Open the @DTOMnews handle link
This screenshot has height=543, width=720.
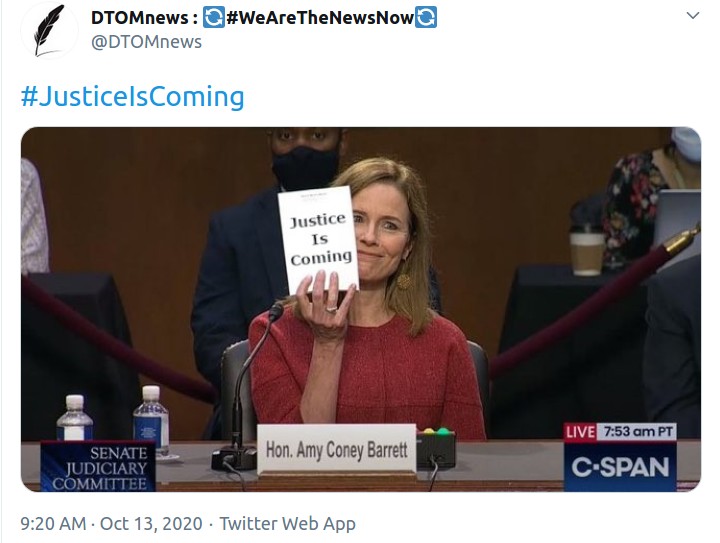point(146,42)
